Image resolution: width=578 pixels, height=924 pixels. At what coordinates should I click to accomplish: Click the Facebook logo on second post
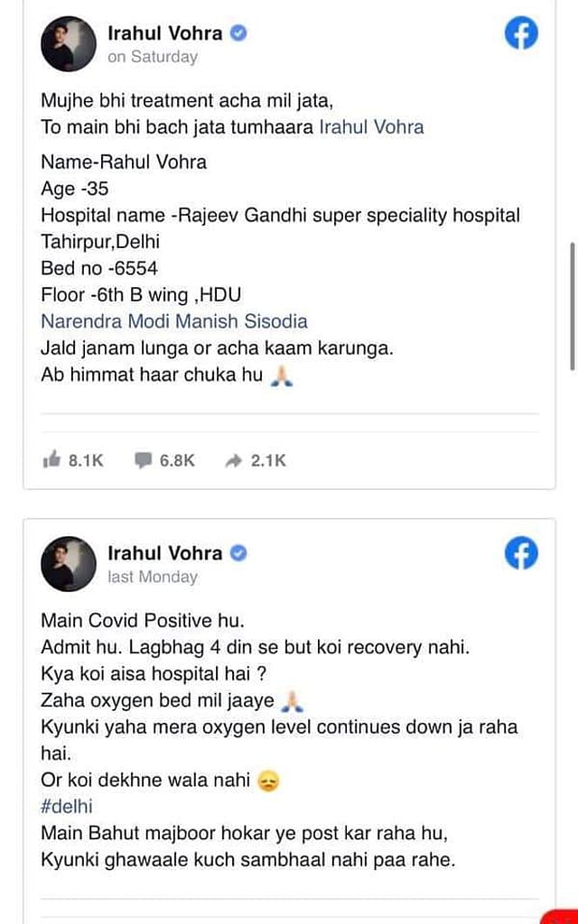pyautogui.click(x=521, y=553)
